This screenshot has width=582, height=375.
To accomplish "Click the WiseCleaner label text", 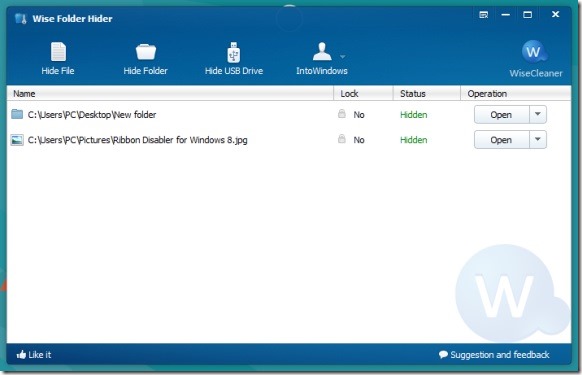I will (x=536, y=74).
